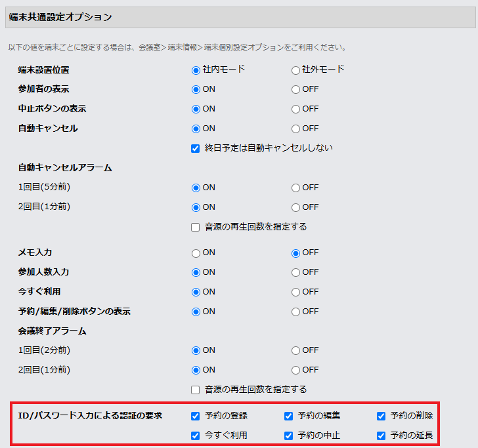Turn OFF 今すぐ利用 option

point(295,292)
